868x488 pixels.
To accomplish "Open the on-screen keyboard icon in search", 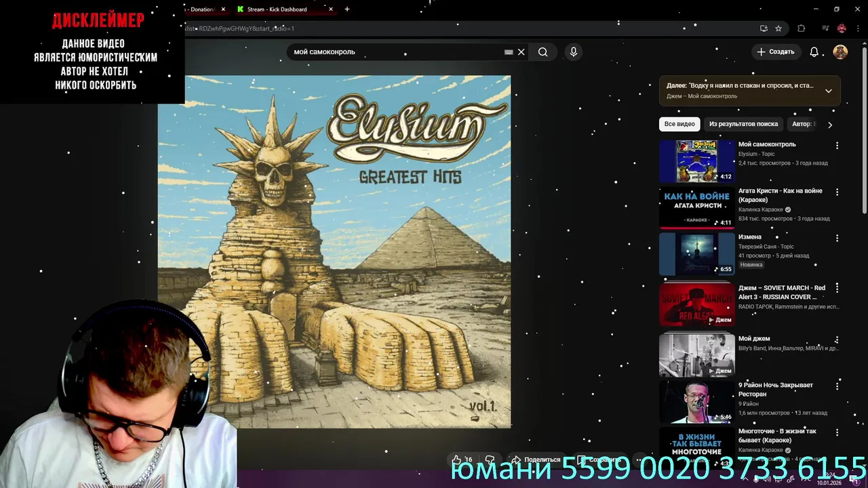I will 509,52.
